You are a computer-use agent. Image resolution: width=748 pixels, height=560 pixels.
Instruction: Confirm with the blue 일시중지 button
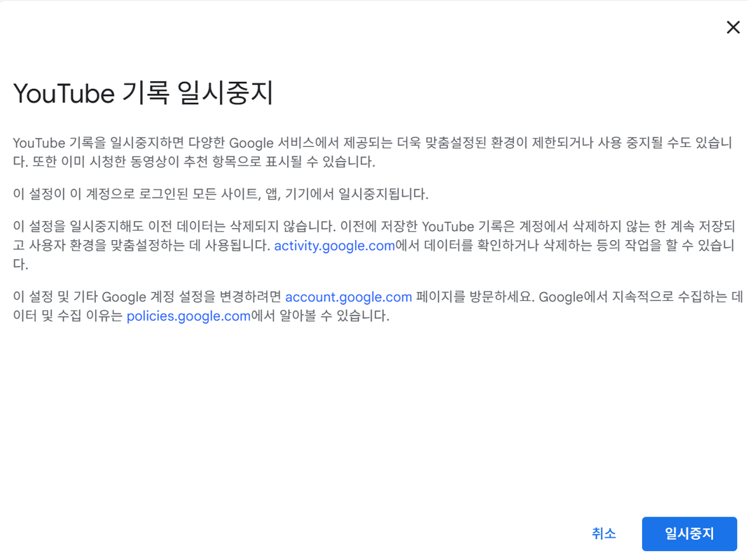(689, 533)
